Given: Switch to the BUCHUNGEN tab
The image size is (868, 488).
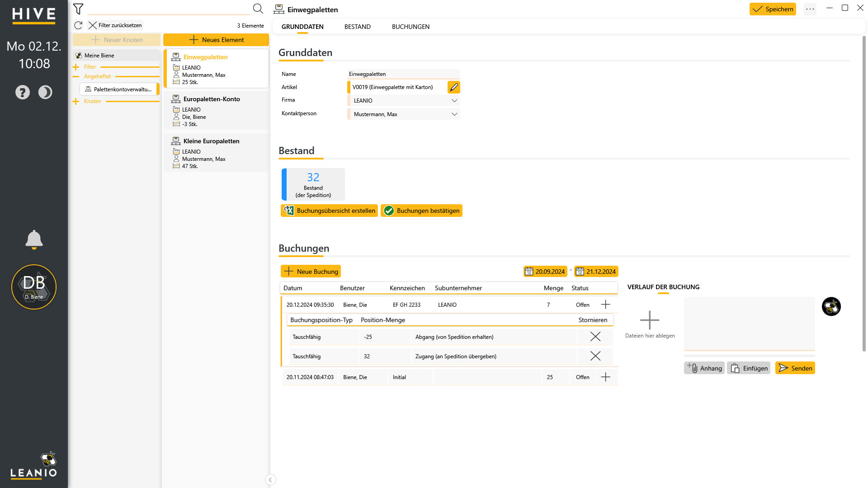Looking at the screenshot, I should pos(410,27).
